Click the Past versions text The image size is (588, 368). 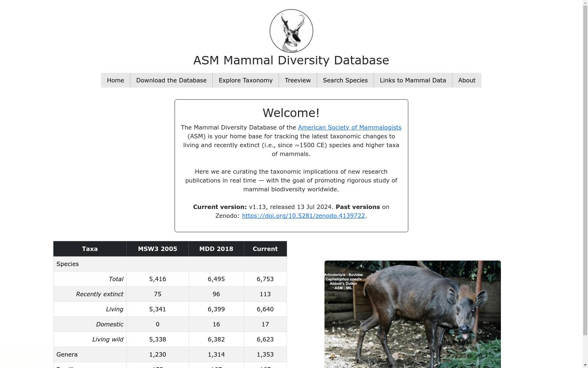coord(358,207)
